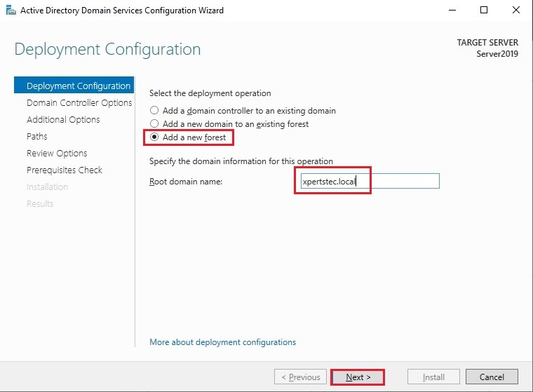
Task: Switch to the Paths step
Action: point(37,136)
